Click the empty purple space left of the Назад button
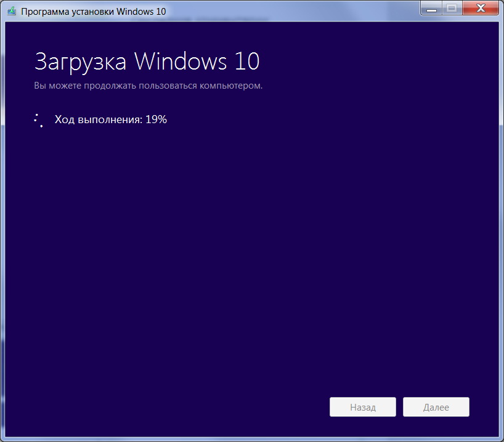The height and width of the screenshot is (442, 504). (x=185, y=407)
